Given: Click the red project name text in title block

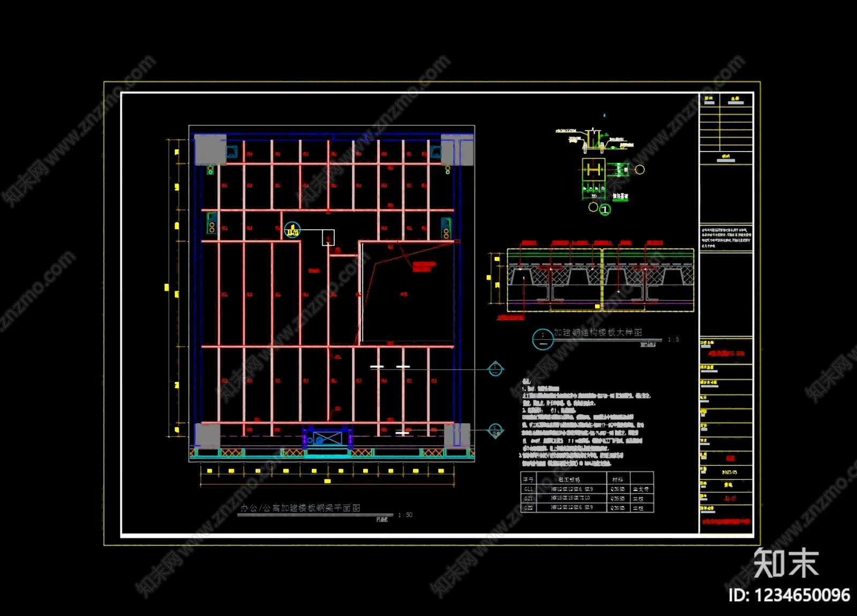Looking at the screenshot, I should pos(726,354).
